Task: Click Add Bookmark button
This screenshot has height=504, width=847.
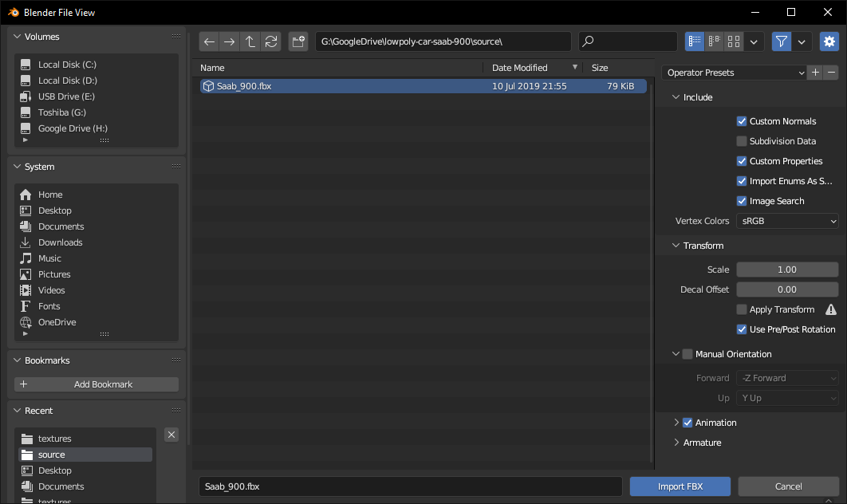Action: [x=97, y=384]
